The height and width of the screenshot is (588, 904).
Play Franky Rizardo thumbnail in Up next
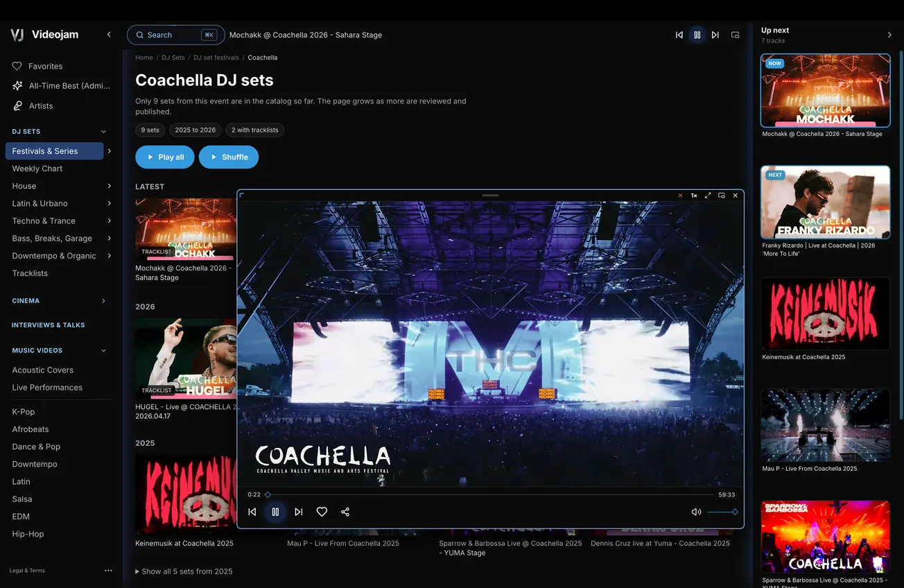(825, 202)
